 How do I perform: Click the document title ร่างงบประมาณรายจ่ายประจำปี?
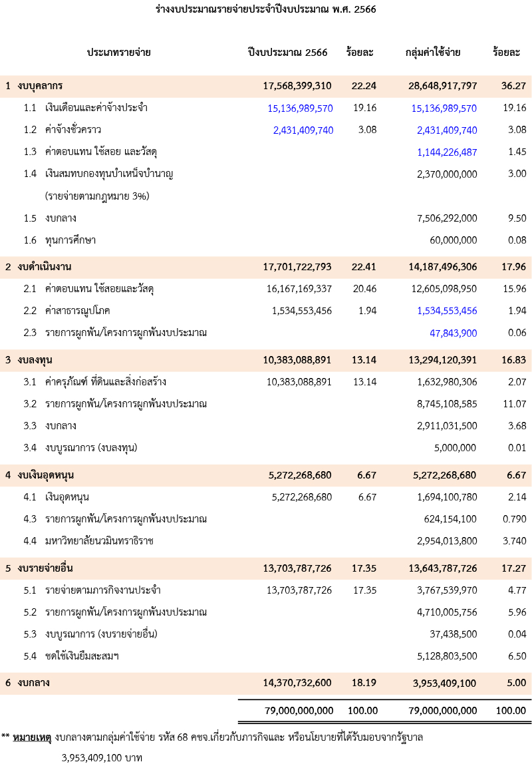tap(266, 10)
